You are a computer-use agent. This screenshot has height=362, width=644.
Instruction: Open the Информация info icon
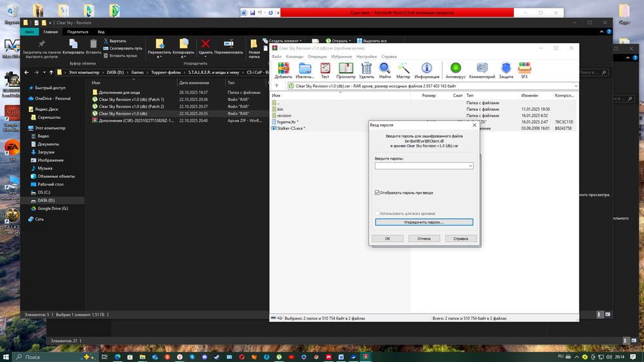pos(426,70)
